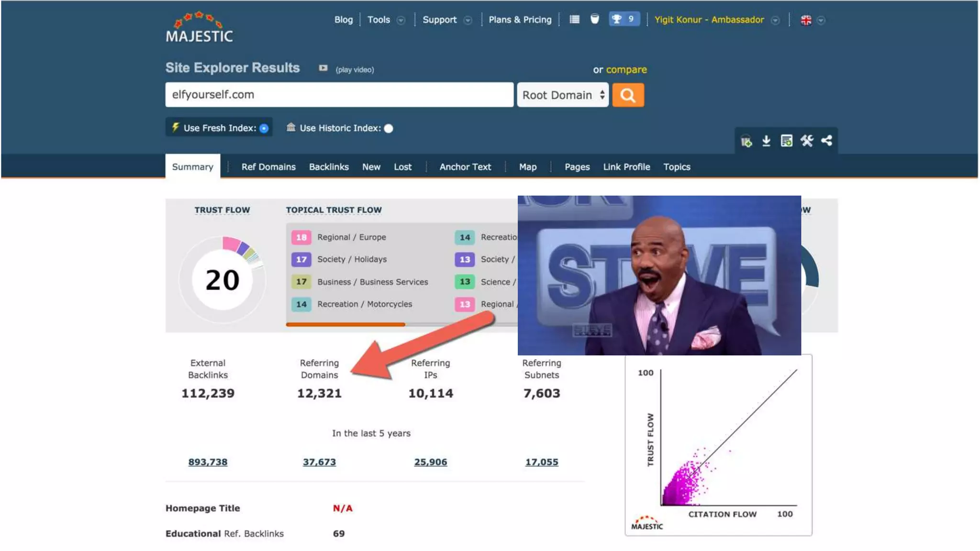Enable Use Historic Index radio button

389,128
